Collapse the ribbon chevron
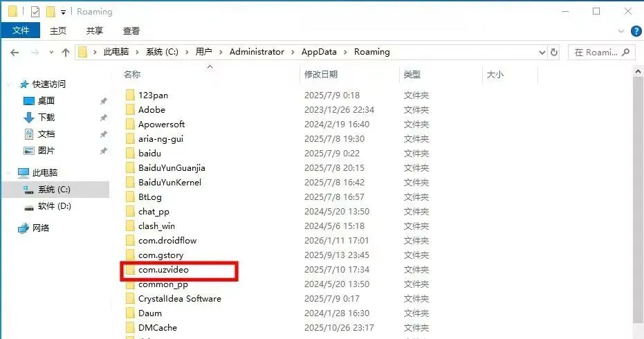 coord(620,31)
